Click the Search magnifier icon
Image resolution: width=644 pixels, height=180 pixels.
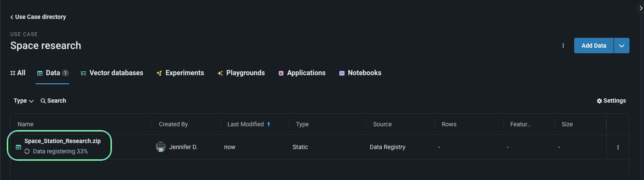(x=43, y=101)
